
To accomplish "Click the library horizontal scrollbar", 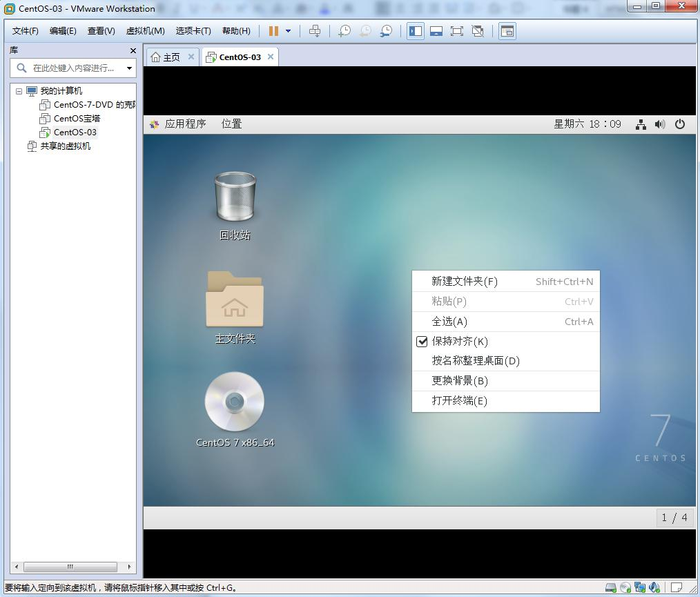I will pyautogui.click(x=70, y=567).
